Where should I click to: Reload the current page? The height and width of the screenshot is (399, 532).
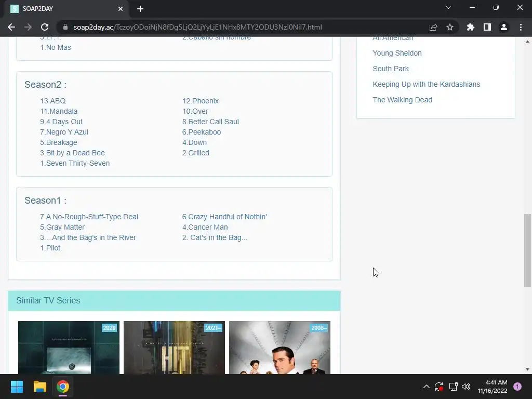click(x=45, y=27)
